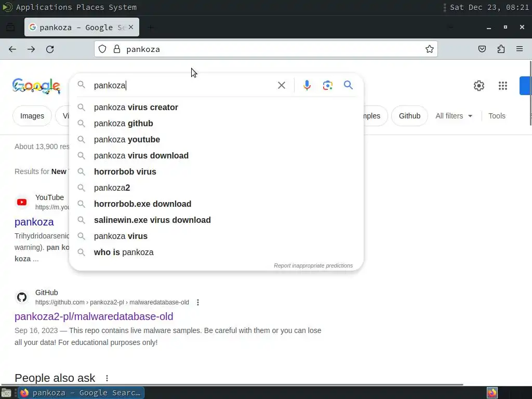Click the horizontal scrollbar at the bottom

pos(232,384)
